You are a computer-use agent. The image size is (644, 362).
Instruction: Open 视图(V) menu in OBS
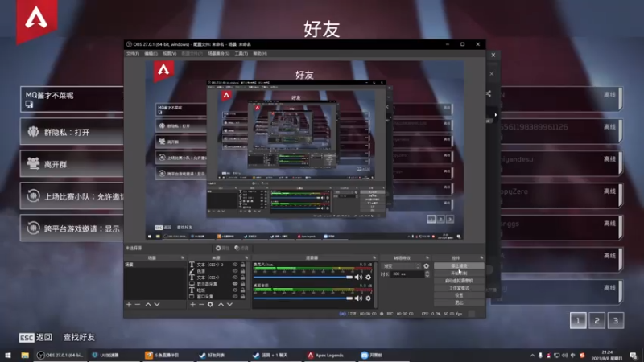click(x=169, y=54)
